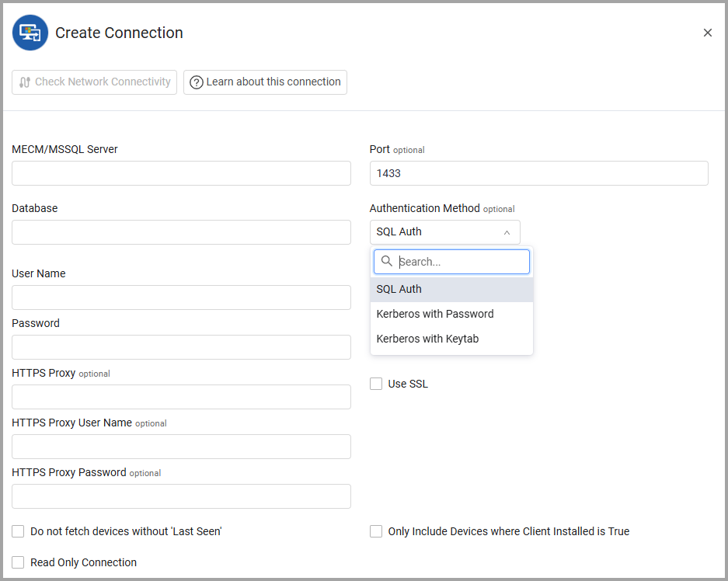Click the MECM connection logo icon

click(30, 33)
